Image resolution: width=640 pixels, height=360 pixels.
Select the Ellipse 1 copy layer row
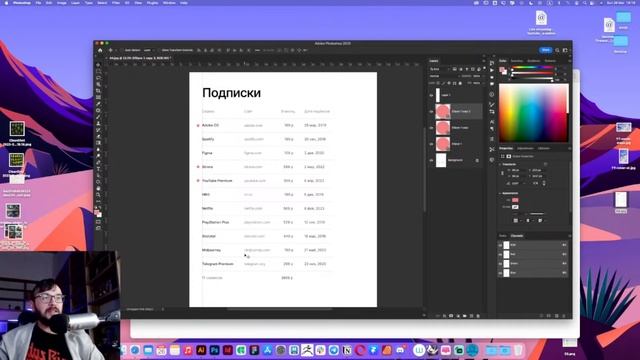[455, 128]
